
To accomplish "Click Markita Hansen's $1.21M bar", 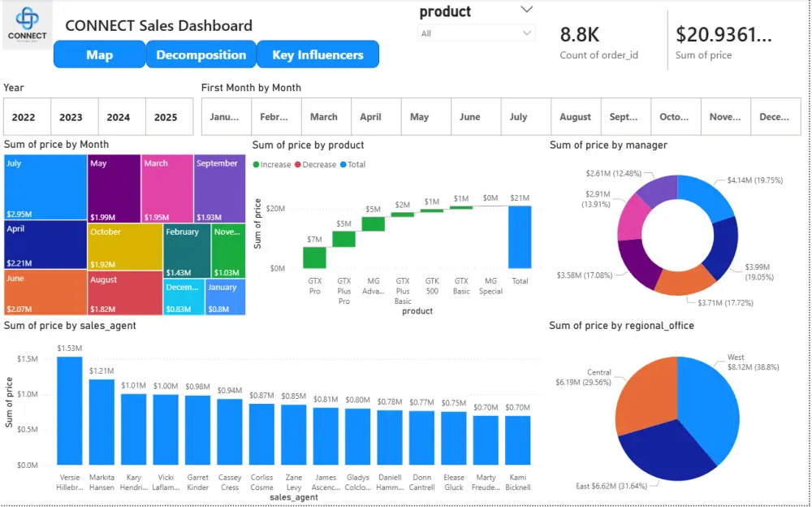I will 101,422.
